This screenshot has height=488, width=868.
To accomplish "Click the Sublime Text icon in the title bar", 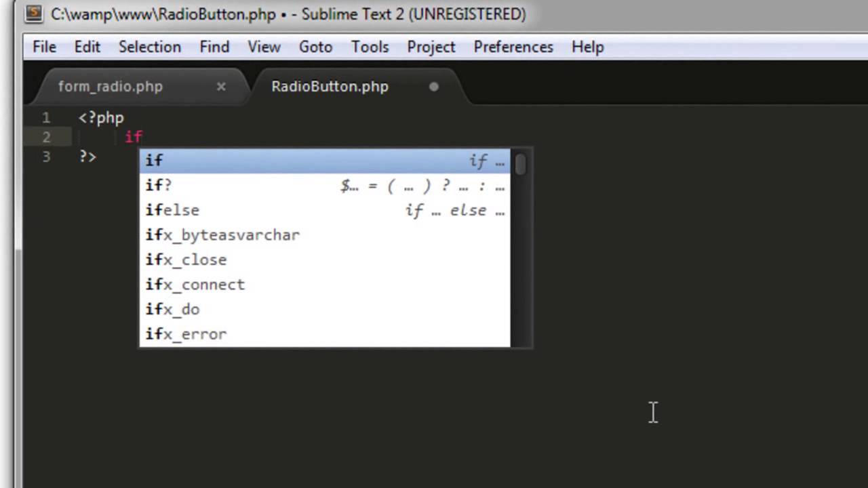I will pos(34,14).
